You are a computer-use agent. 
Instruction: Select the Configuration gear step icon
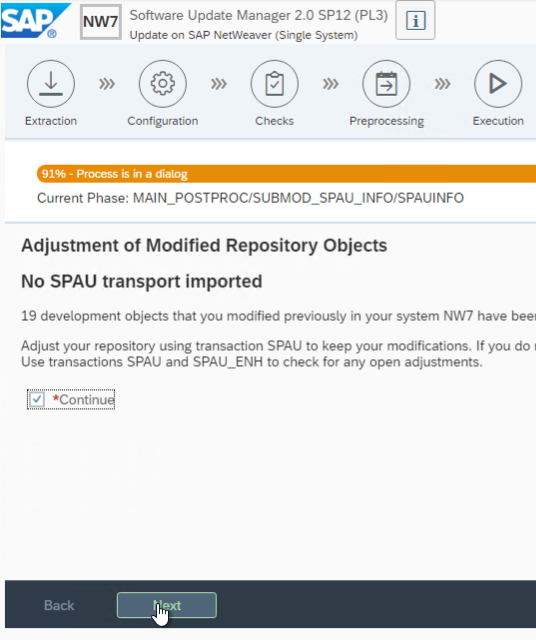[x=162, y=84]
